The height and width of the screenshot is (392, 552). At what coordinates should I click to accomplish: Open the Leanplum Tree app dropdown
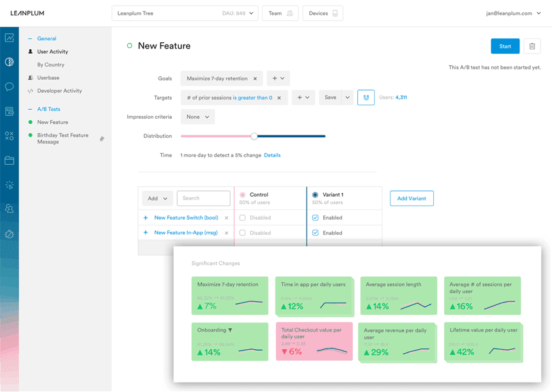[x=185, y=13]
